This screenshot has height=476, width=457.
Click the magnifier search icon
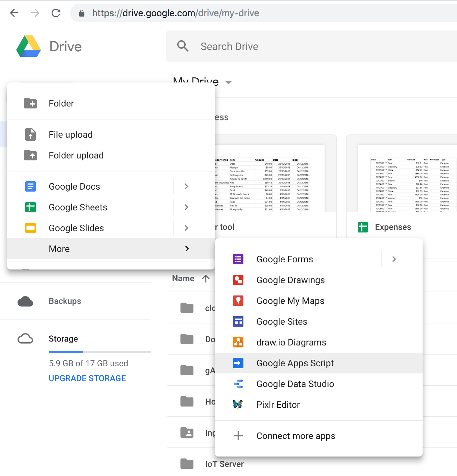183,46
